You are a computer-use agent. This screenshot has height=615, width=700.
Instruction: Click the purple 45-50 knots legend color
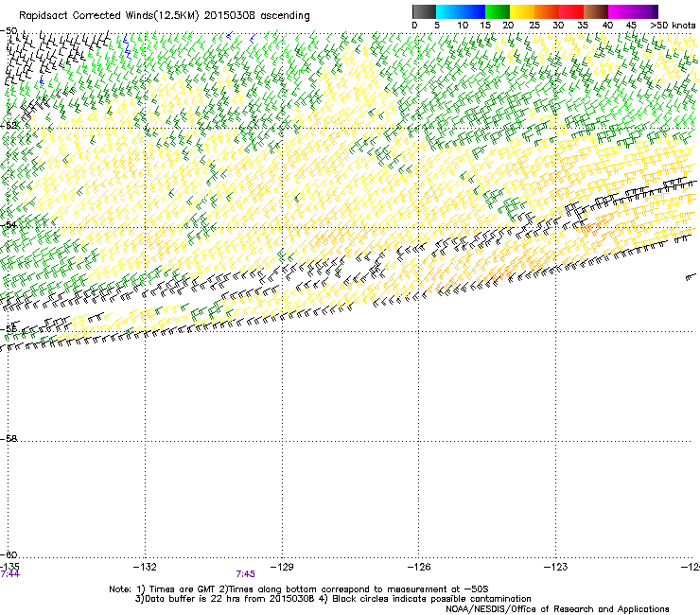(x=645, y=11)
